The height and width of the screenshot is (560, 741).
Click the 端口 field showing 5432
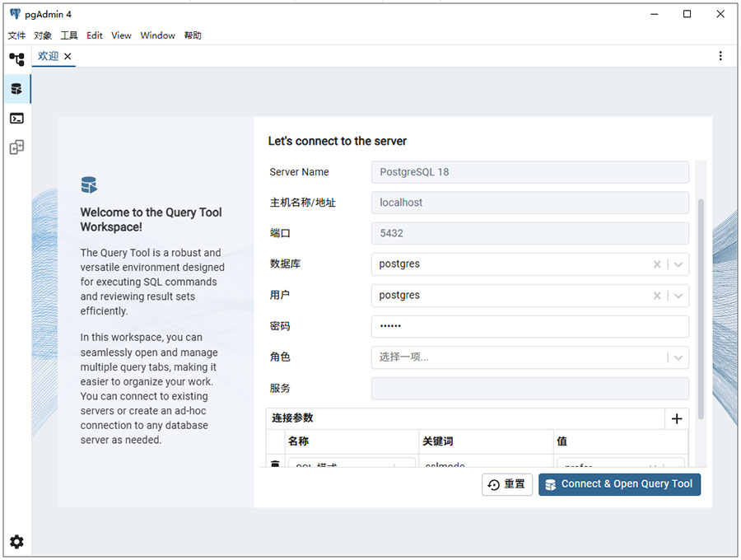529,233
